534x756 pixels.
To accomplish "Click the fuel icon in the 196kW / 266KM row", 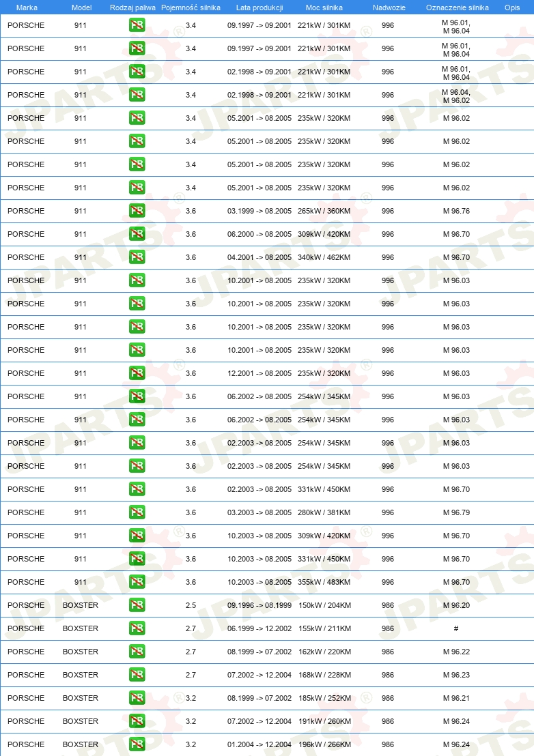I will [137, 744].
